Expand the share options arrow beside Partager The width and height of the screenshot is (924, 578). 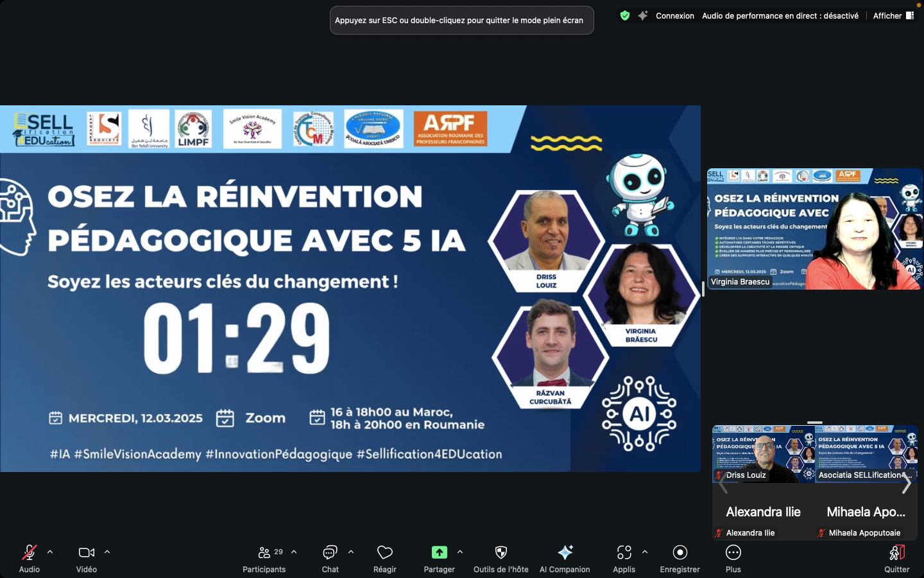click(460, 552)
